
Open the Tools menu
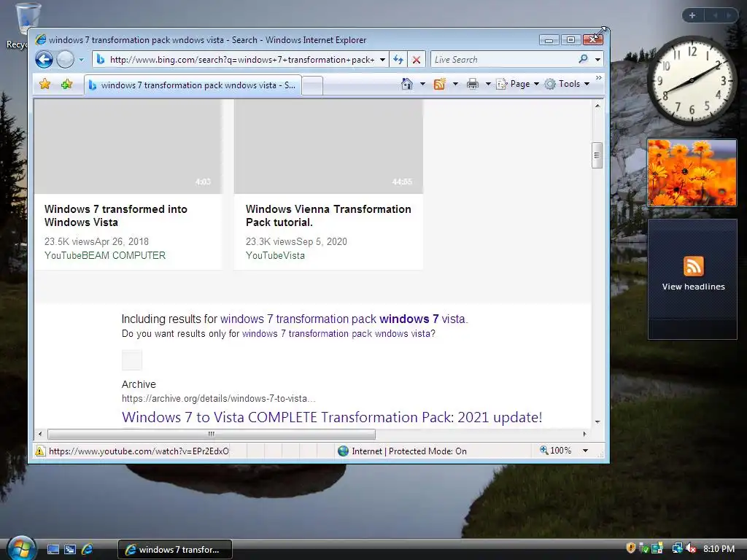[567, 85]
